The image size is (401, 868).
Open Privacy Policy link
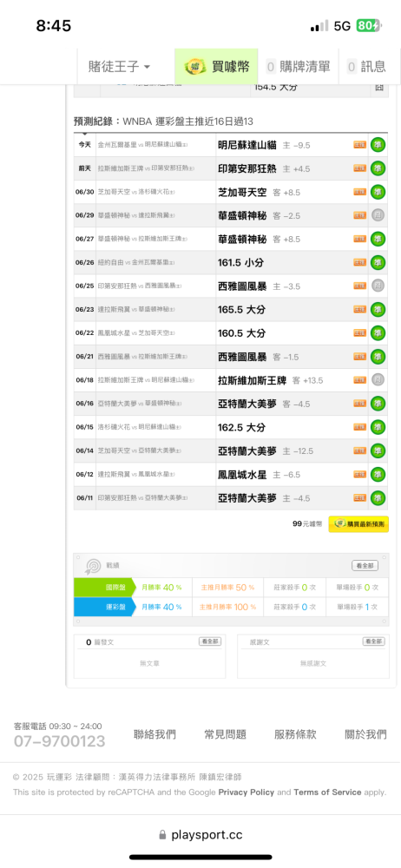click(247, 792)
